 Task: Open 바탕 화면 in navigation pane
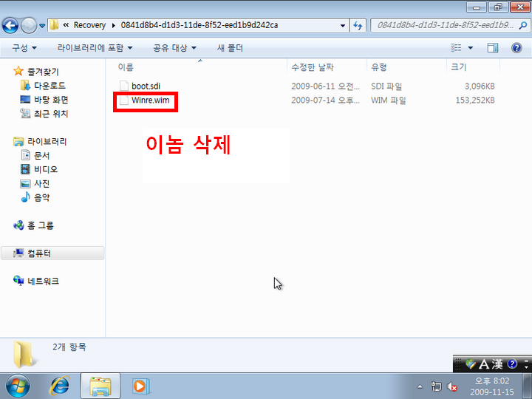click(51, 100)
